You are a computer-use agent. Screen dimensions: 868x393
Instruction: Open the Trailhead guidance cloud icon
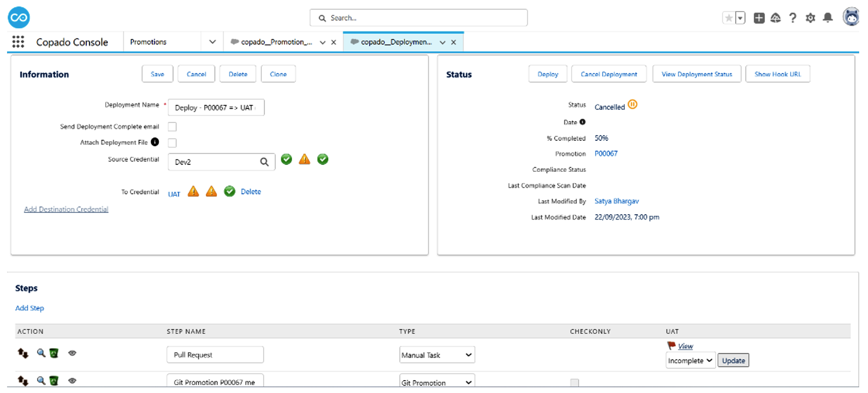[x=776, y=18]
